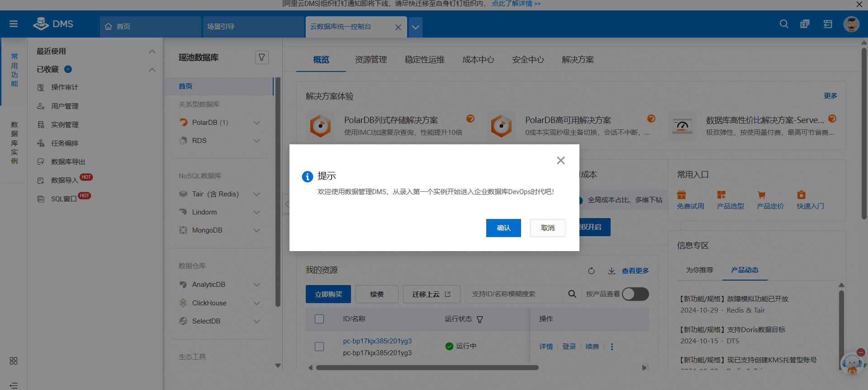Collapse the 最近使用 section
This screenshot has height=390, width=868.
coord(152,52)
